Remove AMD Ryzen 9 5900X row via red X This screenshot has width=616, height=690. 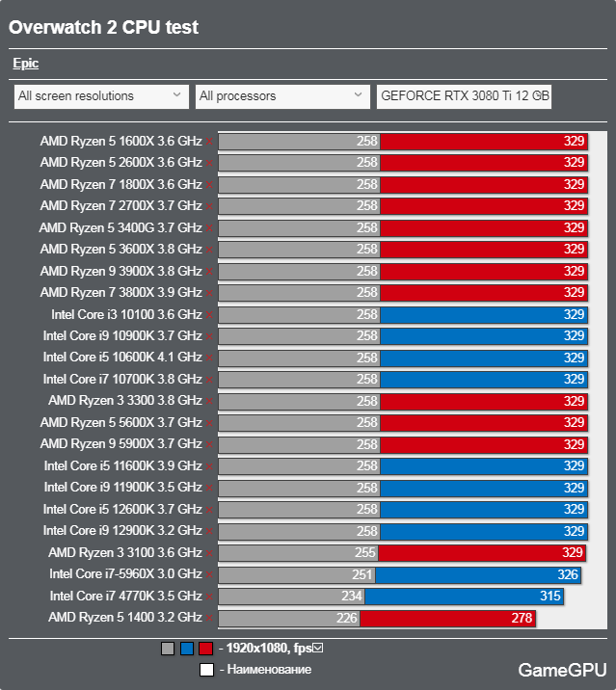pos(209,445)
